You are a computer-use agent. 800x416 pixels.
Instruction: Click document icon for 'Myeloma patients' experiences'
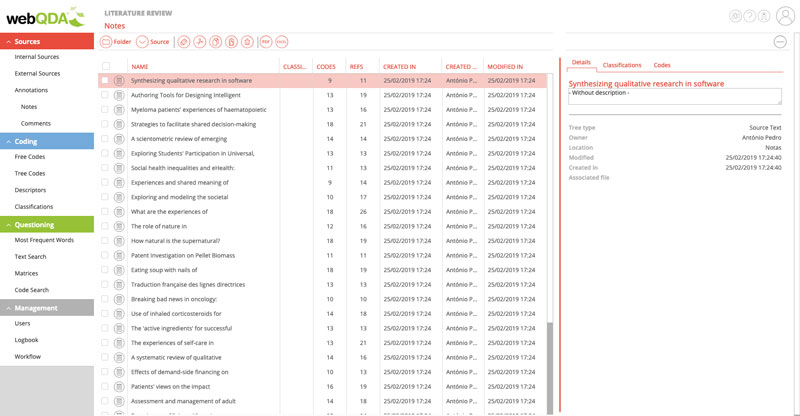119,110
